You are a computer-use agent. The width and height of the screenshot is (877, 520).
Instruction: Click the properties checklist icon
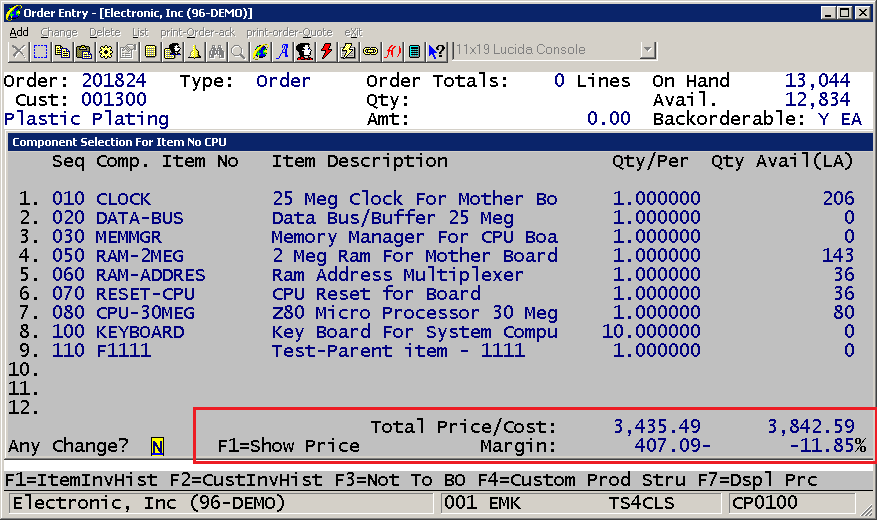click(x=128, y=52)
